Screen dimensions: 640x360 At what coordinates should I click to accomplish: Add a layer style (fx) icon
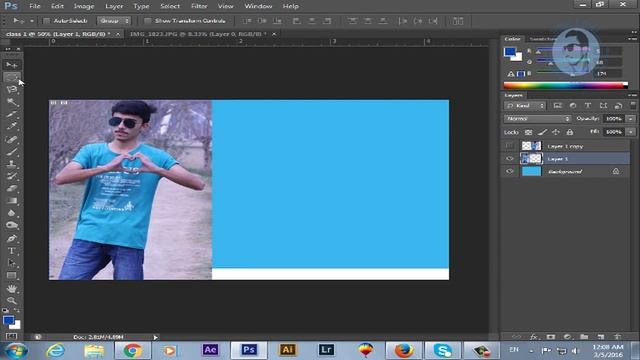click(x=533, y=337)
